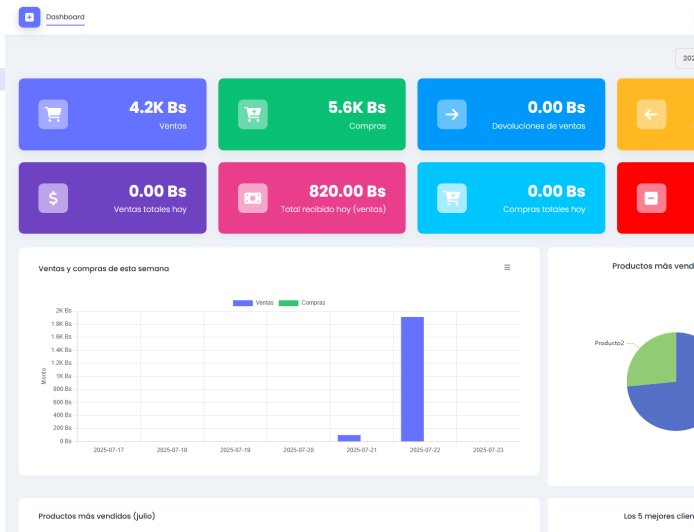Click the Producto2 pie label
This screenshot has width=694, height=532.
pyautogui.click(x=609, y=343)
